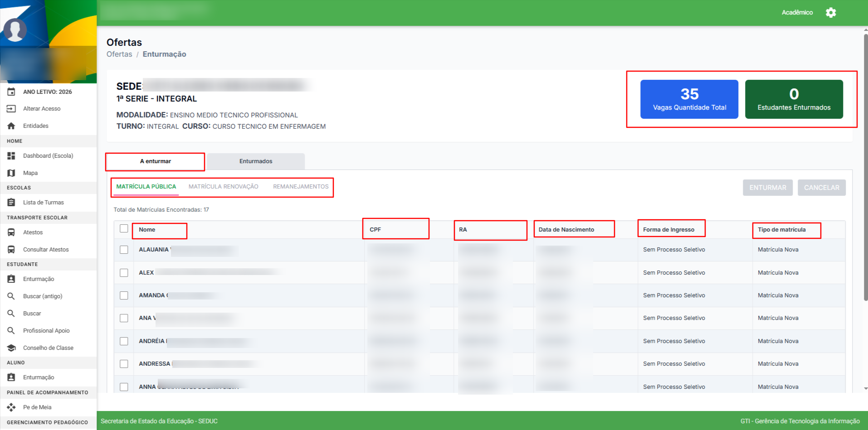Click the bus icon next to Atestos
This screenshot has height=430, width=868.
[11, 232]
